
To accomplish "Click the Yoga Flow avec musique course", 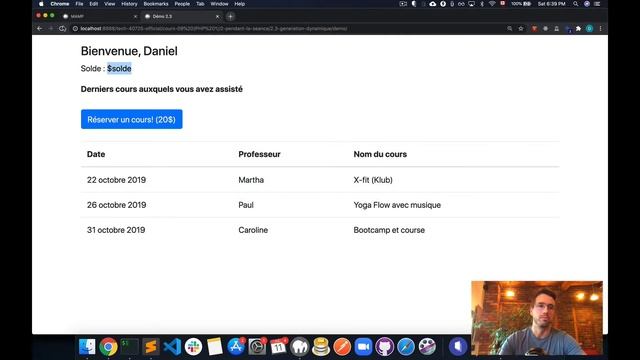I will coord(397,205).
